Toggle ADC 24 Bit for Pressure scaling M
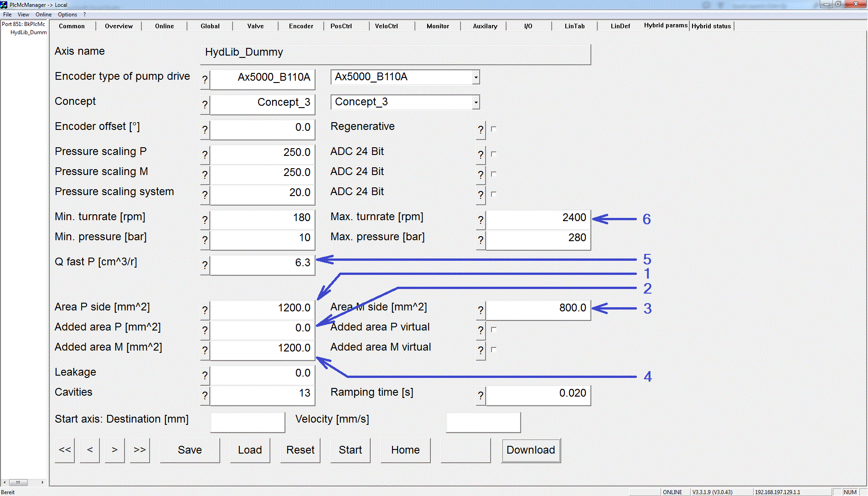 pos(494,174)
